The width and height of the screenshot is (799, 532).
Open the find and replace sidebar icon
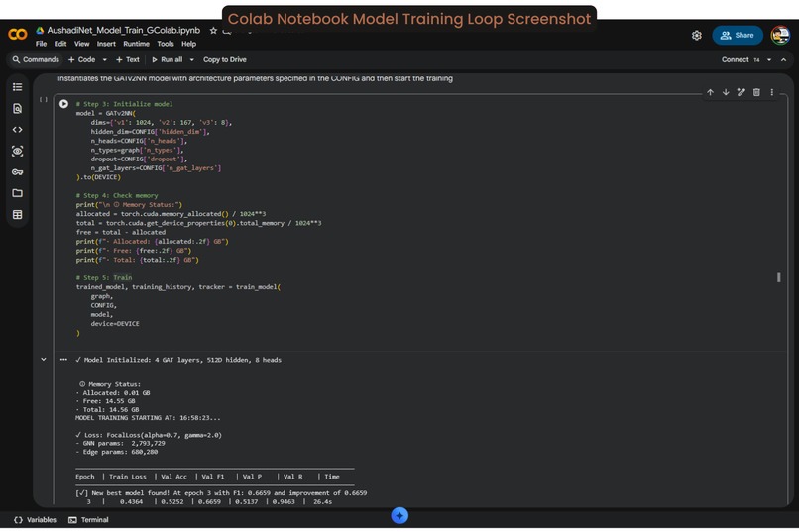click(x=17, y=108)
